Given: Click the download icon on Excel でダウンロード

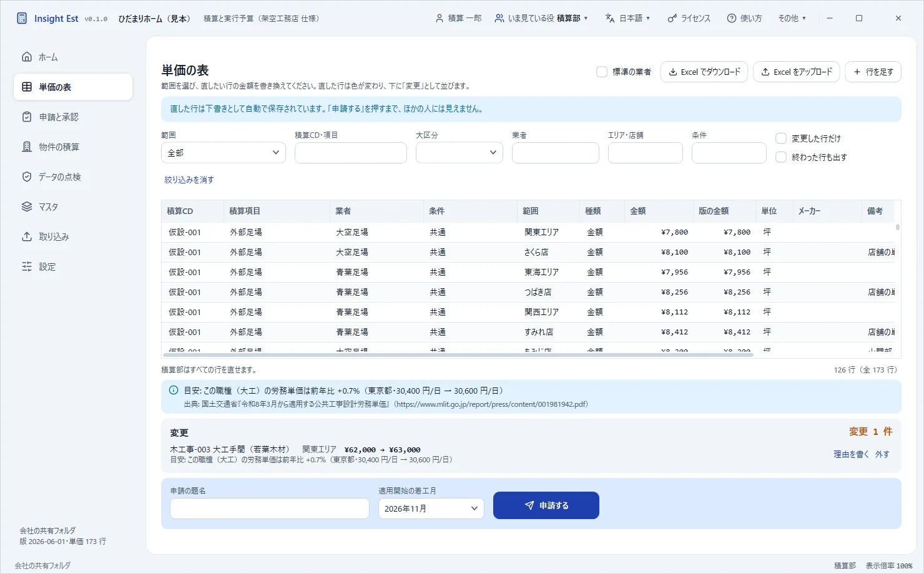Looking at the screenshot, I should [x=673, y=72].
